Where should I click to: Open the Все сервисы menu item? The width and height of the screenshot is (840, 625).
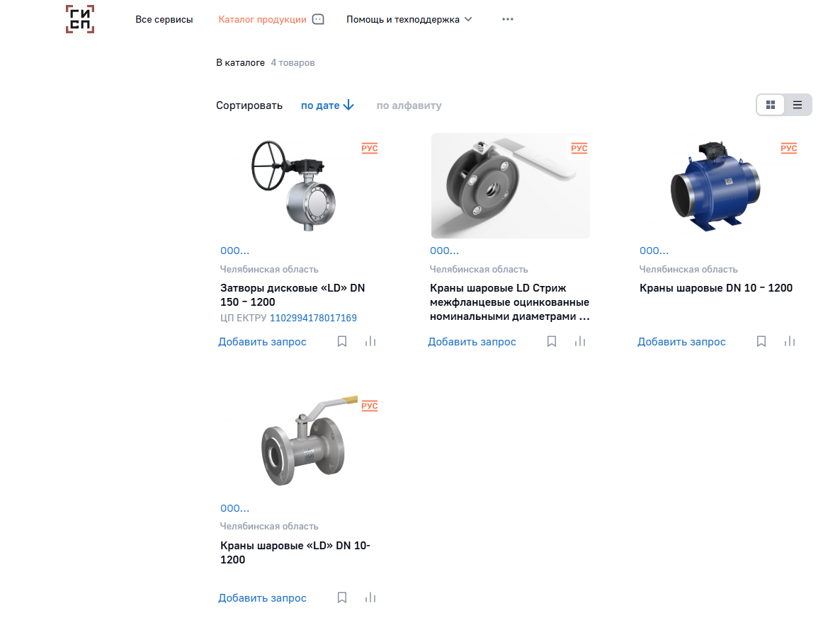[164, 19]
